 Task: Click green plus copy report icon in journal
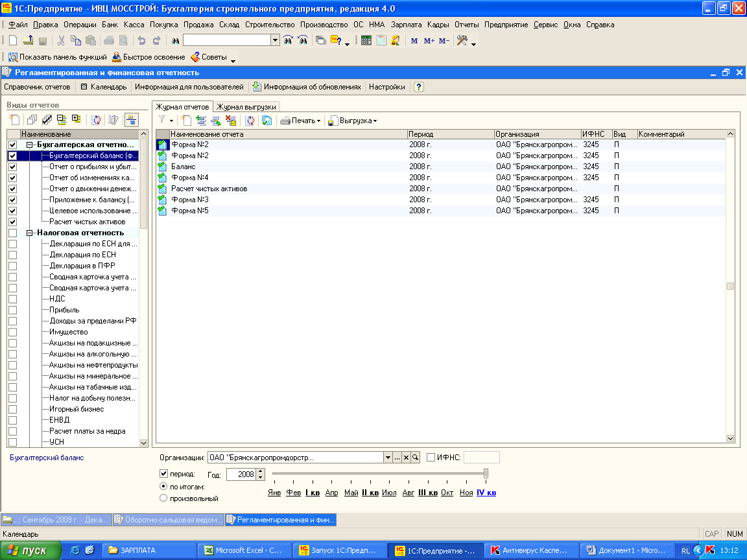[x=201, y=121]
